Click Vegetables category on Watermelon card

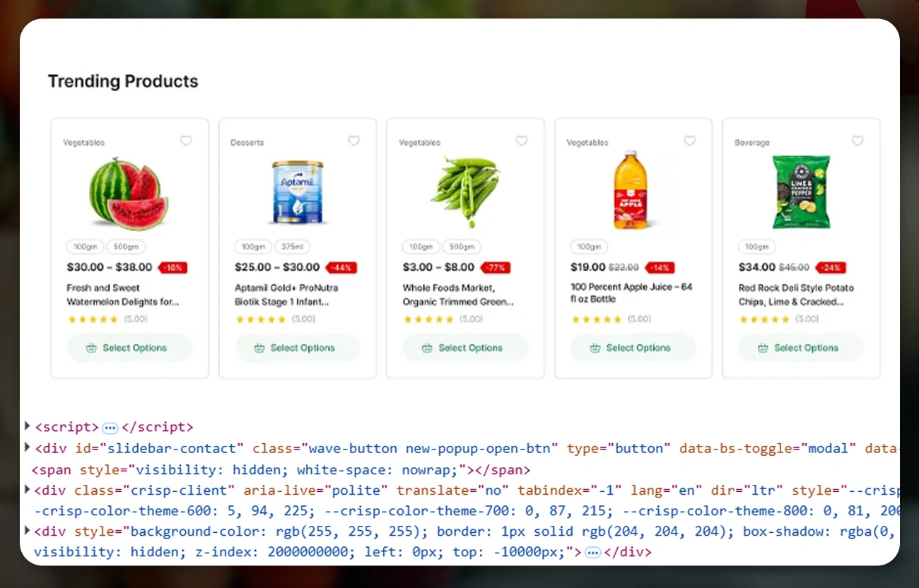point(84,143)
